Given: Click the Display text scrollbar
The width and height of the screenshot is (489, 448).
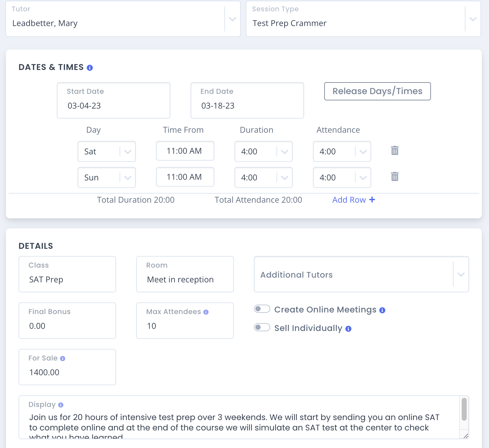Looking at the screenshot, I should (x=464, y=409).
